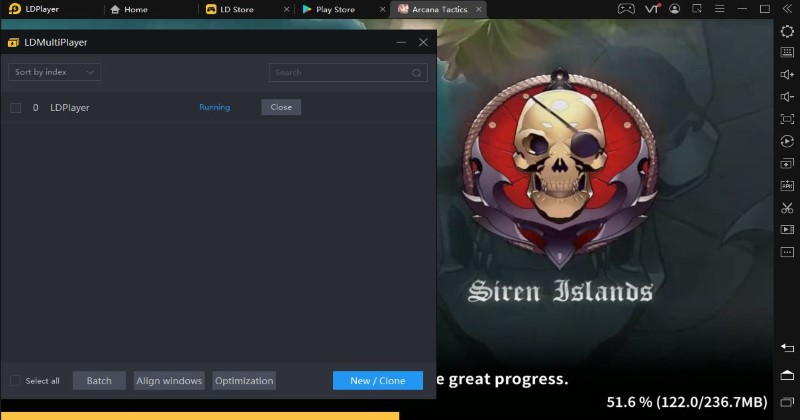This screenshot has height=420, width=800.
Task: Click the Siren Islands skull emblem
Action: click(x=560, y=168)
